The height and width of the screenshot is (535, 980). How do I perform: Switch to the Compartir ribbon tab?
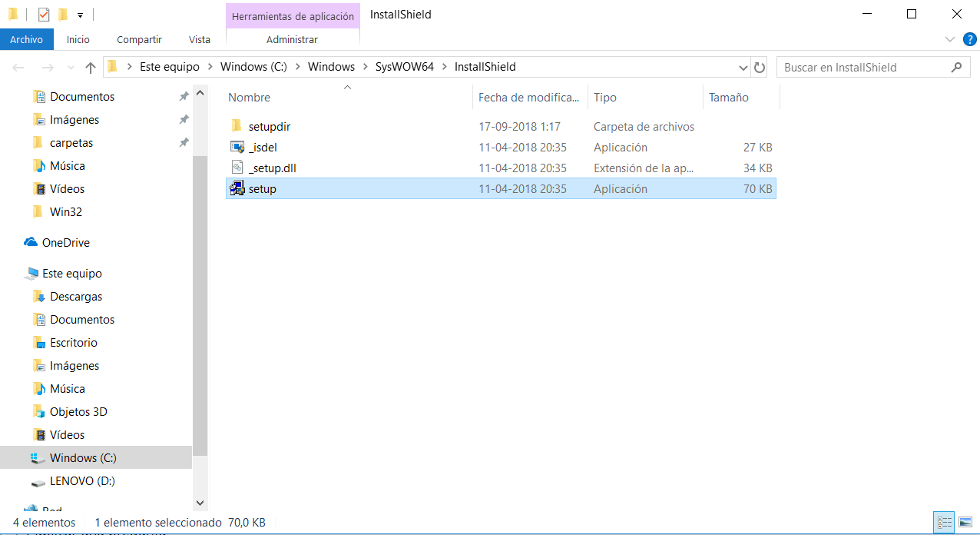pyautogui.click(x=139, y=39)
